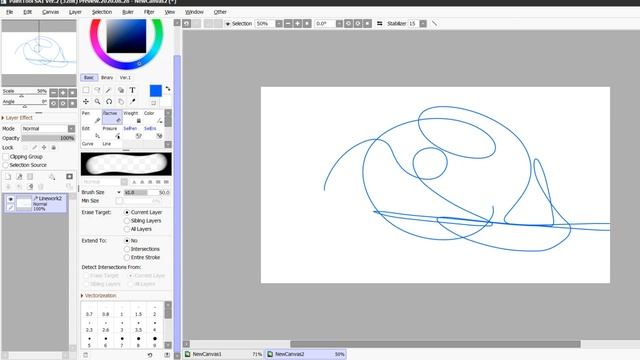
Task: Select the rectangular selection tool
Action: [86, 90]
